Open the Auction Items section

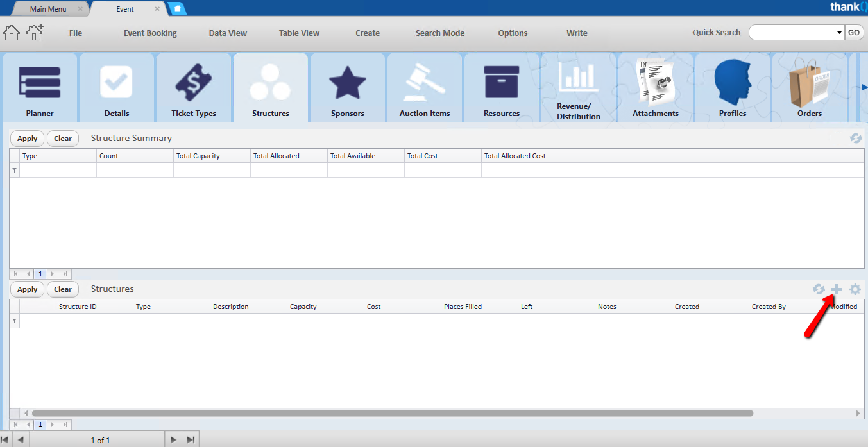pyautogui.click(x=425, y=88)
